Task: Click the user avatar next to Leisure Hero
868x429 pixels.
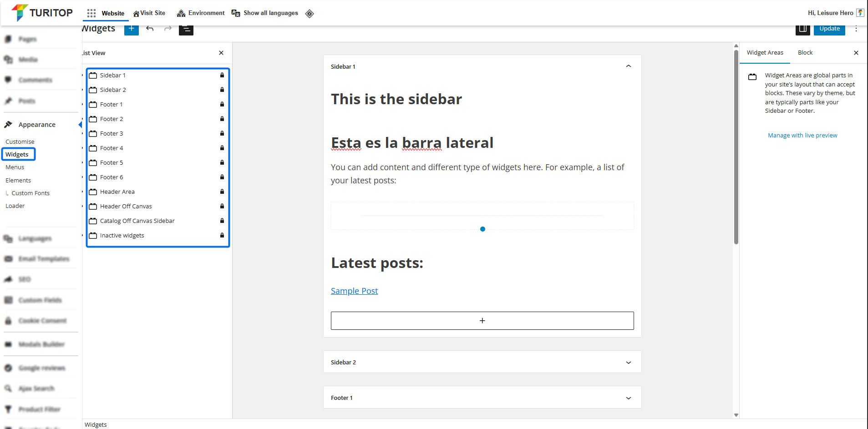Action: point(860,13)
